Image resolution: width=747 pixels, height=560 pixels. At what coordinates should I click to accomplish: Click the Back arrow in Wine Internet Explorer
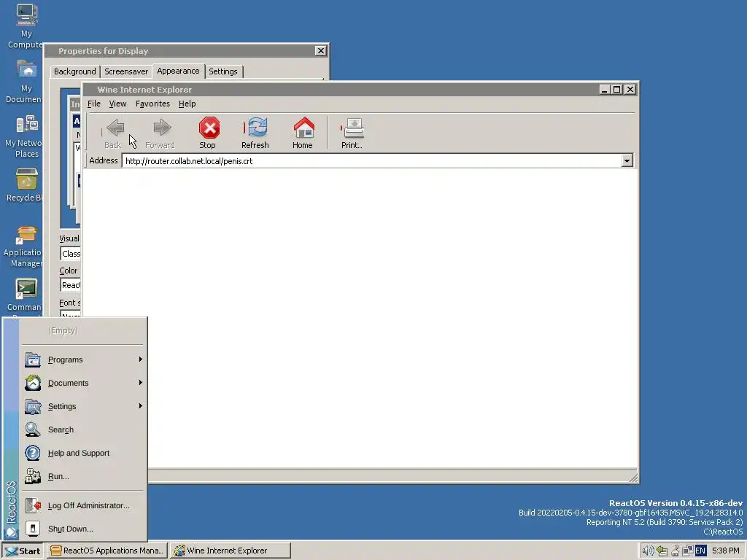point(115,128)
